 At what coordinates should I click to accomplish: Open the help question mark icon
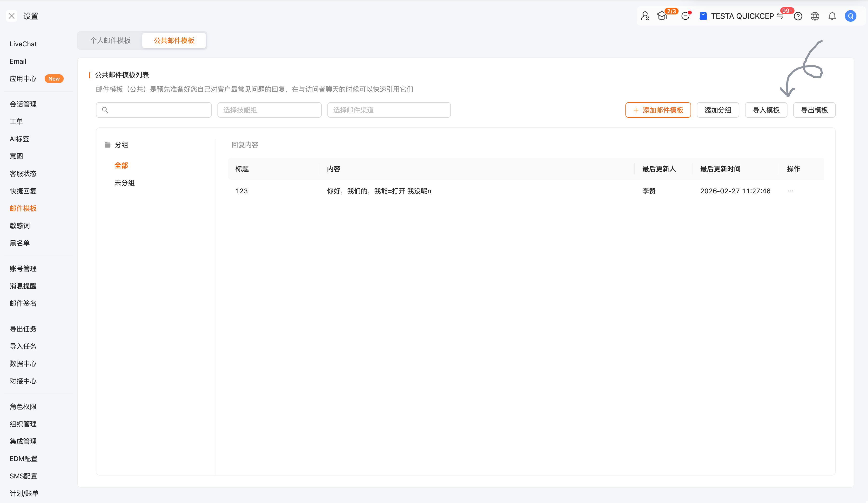click(798, 16)
